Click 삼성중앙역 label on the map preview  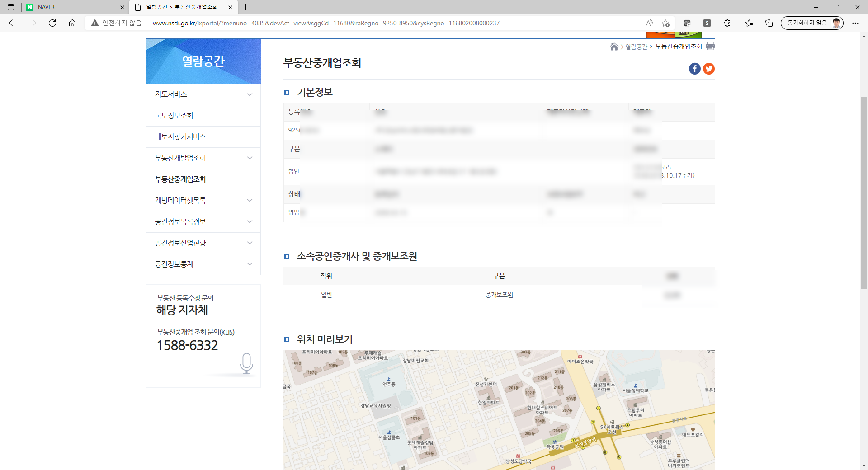point(585,442)
